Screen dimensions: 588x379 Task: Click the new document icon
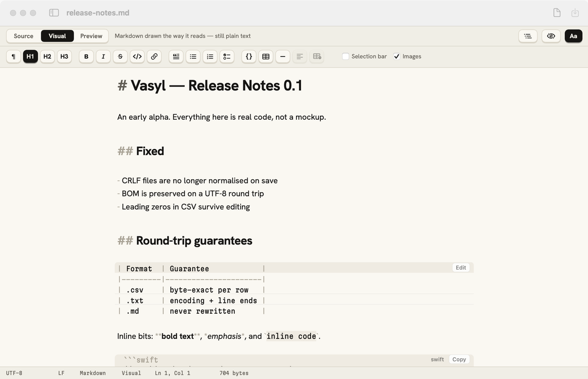click(557, 13)
